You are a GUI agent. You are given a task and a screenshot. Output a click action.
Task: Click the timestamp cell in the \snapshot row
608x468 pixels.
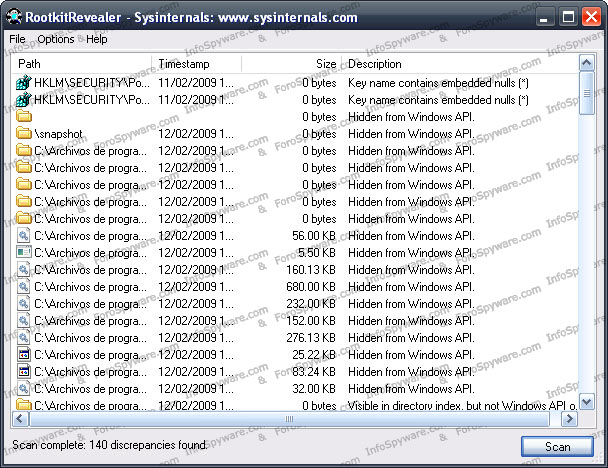196,134
